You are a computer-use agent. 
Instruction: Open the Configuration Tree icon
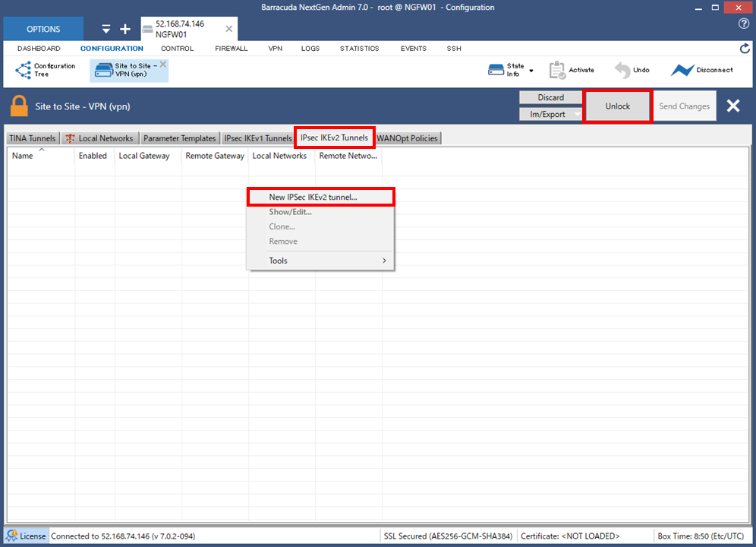(23, 70)
